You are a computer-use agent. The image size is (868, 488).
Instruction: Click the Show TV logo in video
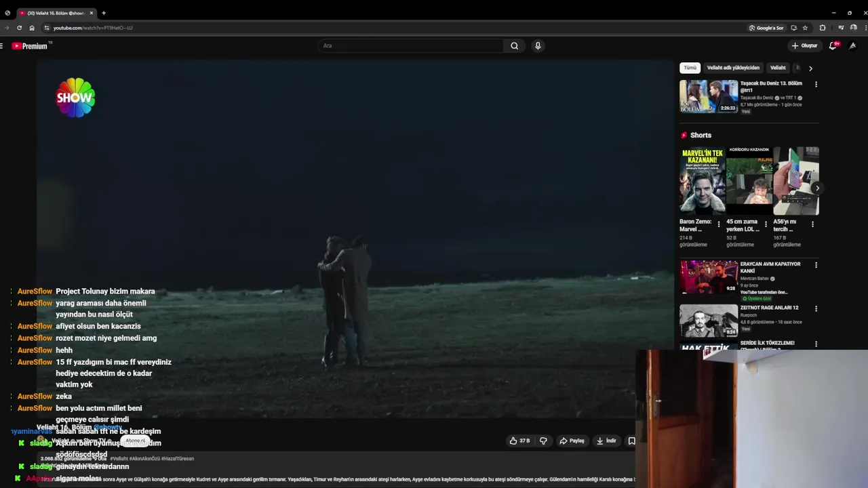pos(75,98)
